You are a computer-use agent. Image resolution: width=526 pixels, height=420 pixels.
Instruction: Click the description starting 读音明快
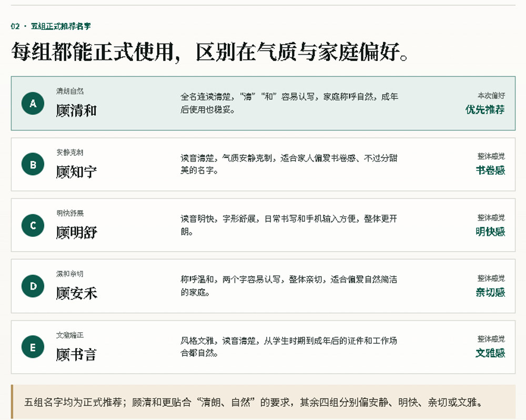click(289, 225)
